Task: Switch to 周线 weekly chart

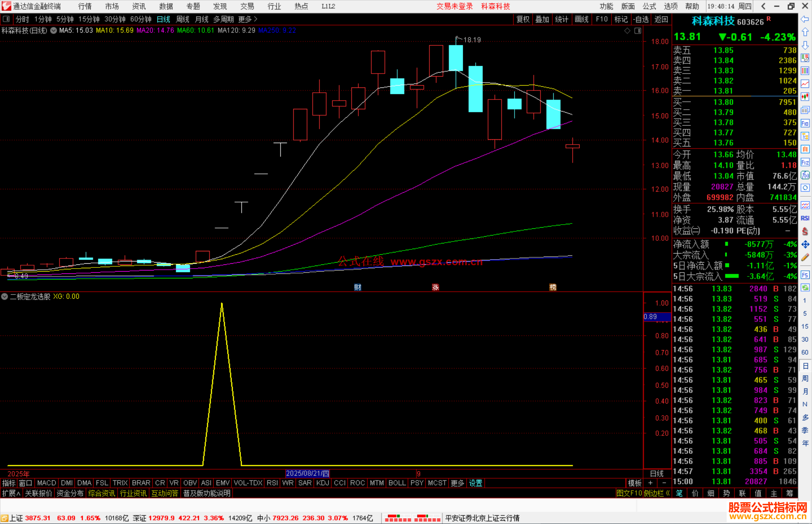Action: tap(183, 19)
